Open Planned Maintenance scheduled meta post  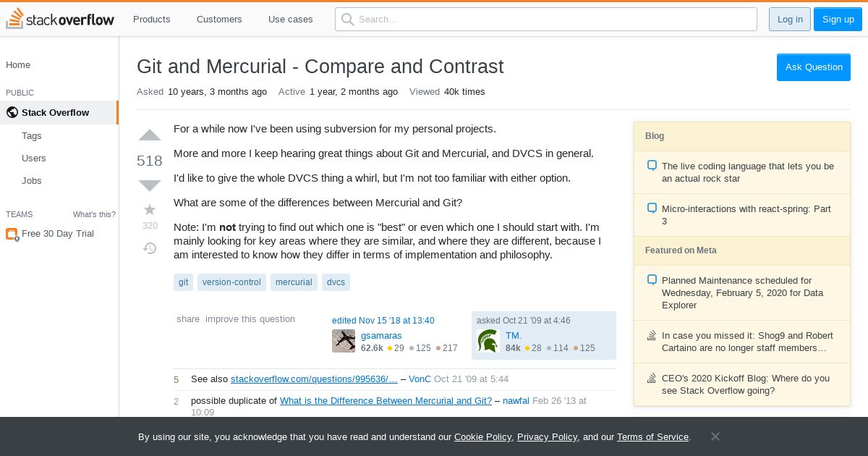click(x=742, y=292)
